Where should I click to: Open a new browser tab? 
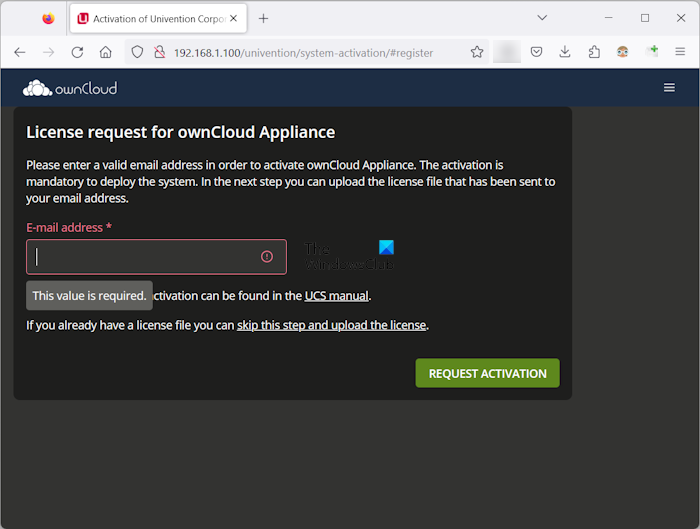(x=264, y=18)
